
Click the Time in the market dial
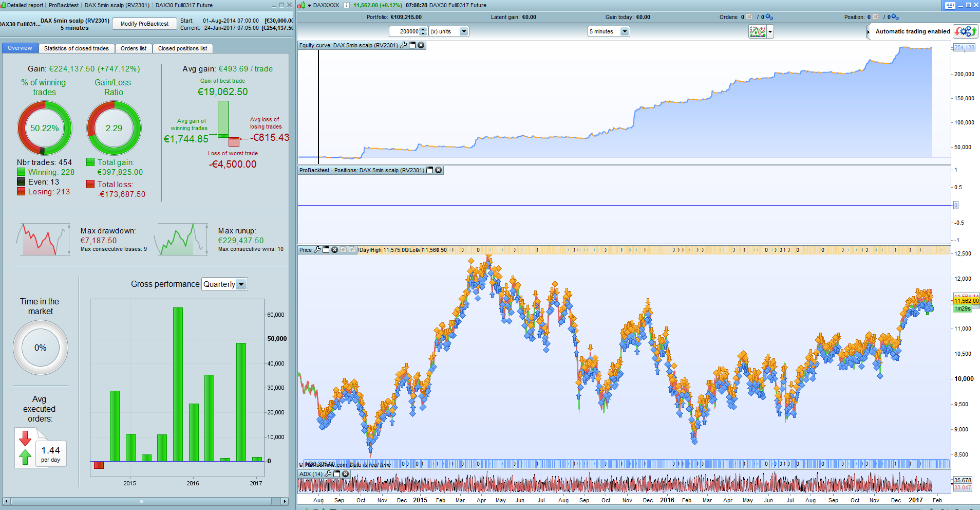pyautogui.click(x=41, y=348)
